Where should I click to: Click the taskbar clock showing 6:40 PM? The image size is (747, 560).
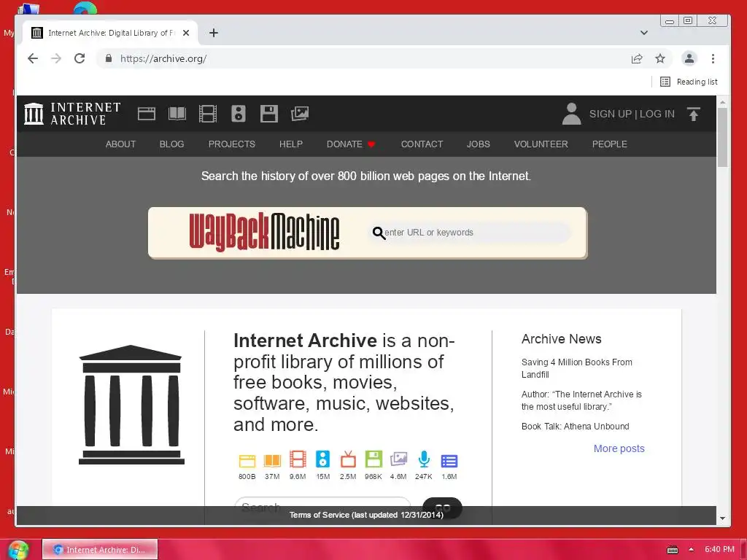[719, 549]
